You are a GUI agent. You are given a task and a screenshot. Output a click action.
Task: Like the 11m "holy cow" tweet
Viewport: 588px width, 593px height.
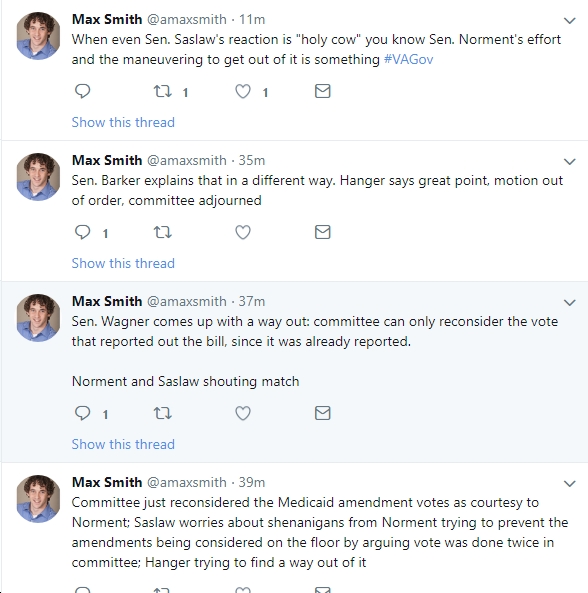(x=243, y=91)
